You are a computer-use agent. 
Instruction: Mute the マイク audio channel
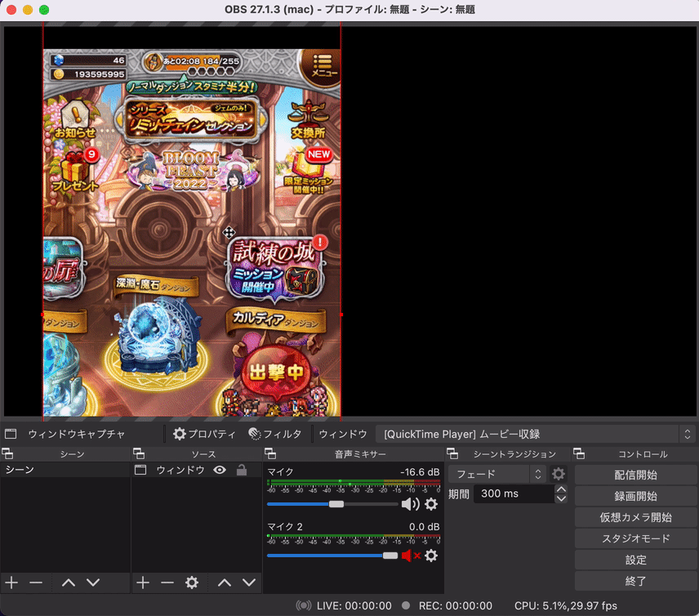tap(410, 504)
